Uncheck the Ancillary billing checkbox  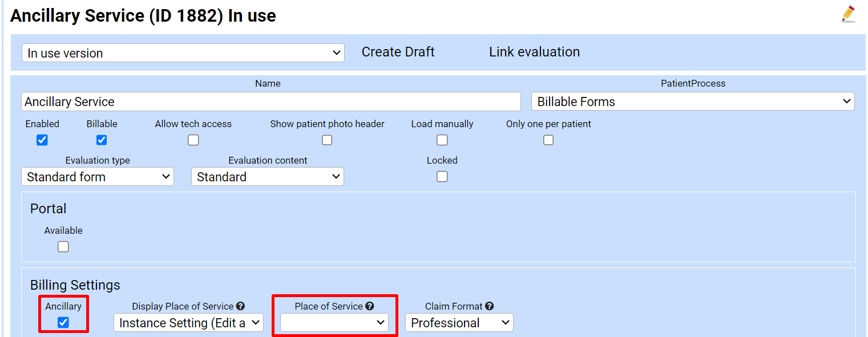pos(63,322)
